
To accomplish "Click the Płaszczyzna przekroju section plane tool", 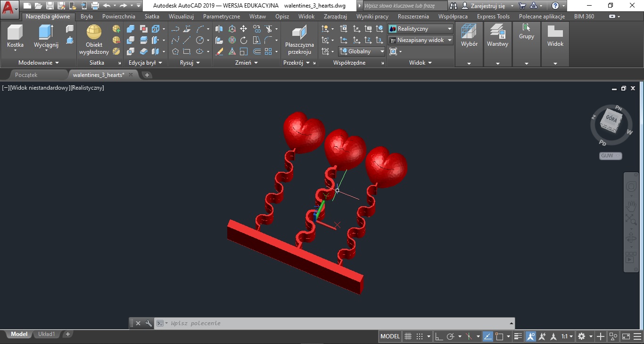I will [x=299, y=40].
